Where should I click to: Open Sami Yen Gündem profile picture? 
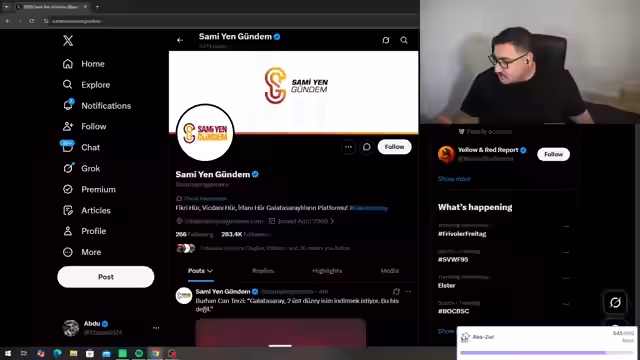pyautogui.click(x=205, y=133)
